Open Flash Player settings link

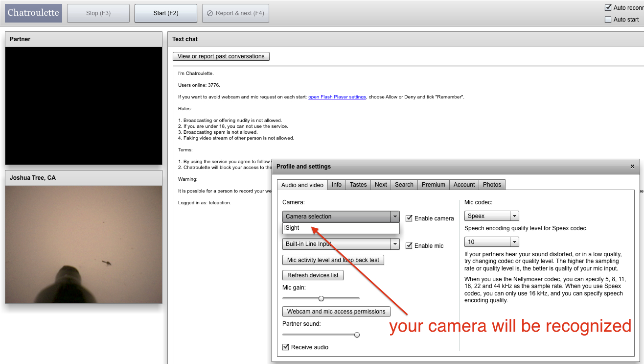(x=337, y=97)
